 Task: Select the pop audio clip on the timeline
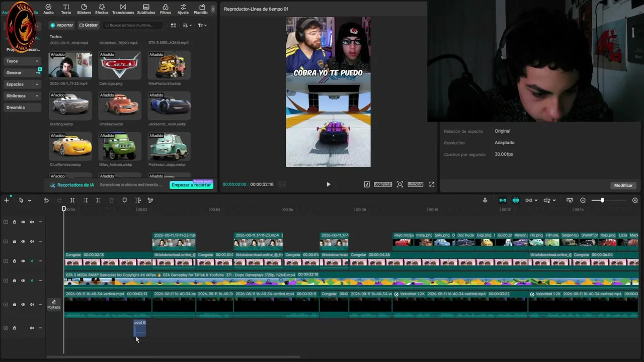pyautogui.click(x=139, y=328)
